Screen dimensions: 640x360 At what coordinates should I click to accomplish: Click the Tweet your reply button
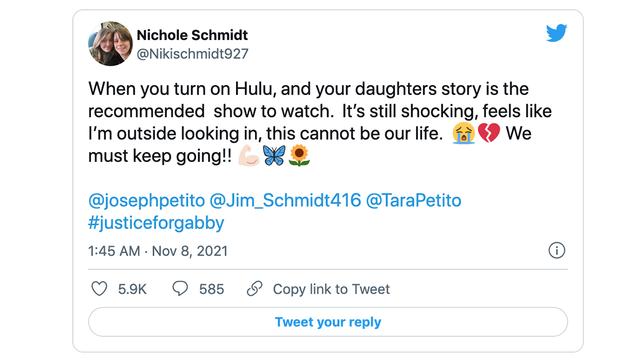tap(328, 322)
